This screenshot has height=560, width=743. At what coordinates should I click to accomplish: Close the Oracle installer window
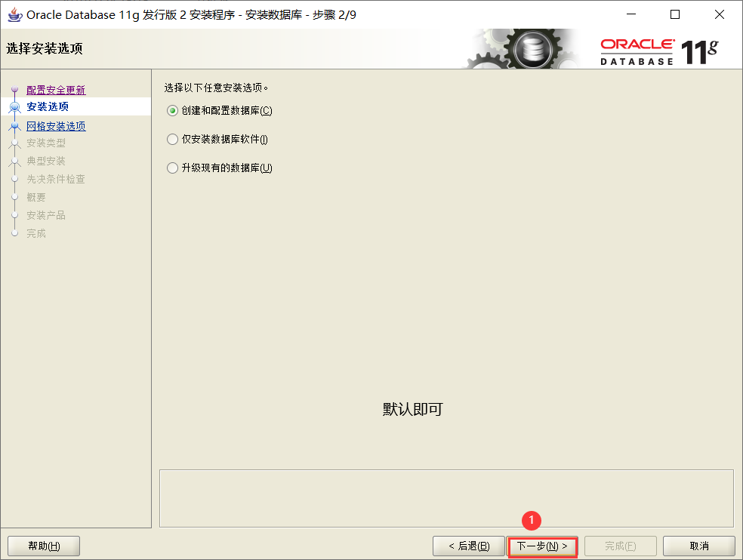[x=720, y=14]
